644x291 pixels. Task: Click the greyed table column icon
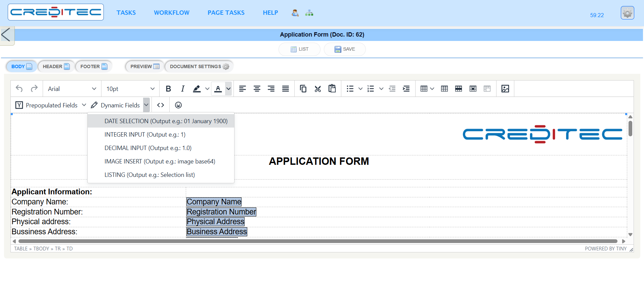487,89
